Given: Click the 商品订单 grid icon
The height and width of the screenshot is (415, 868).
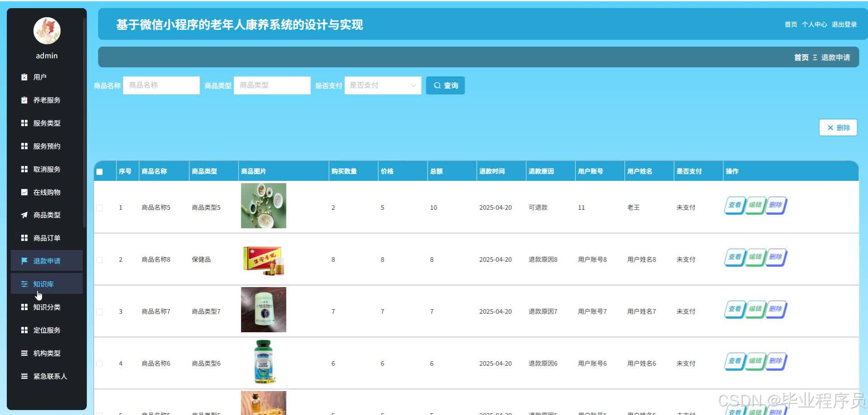Looking at the screenshot, I should coord(24,238).
